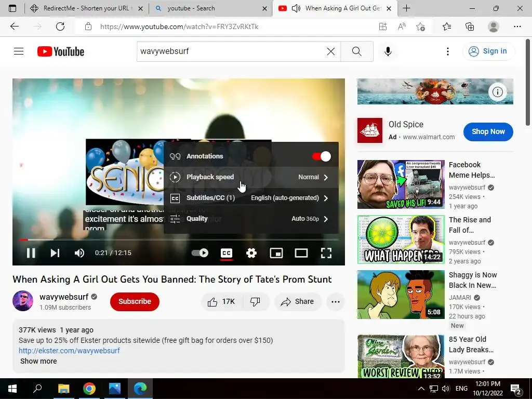Open browser Favorites list

click(446, 26)
